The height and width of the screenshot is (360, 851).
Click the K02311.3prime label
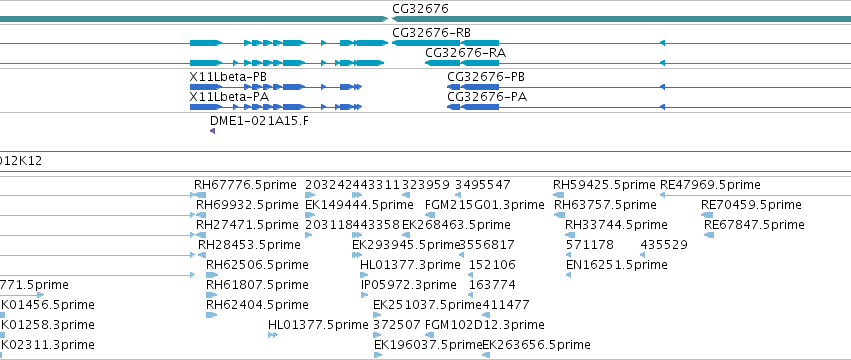tap(48, 345)
